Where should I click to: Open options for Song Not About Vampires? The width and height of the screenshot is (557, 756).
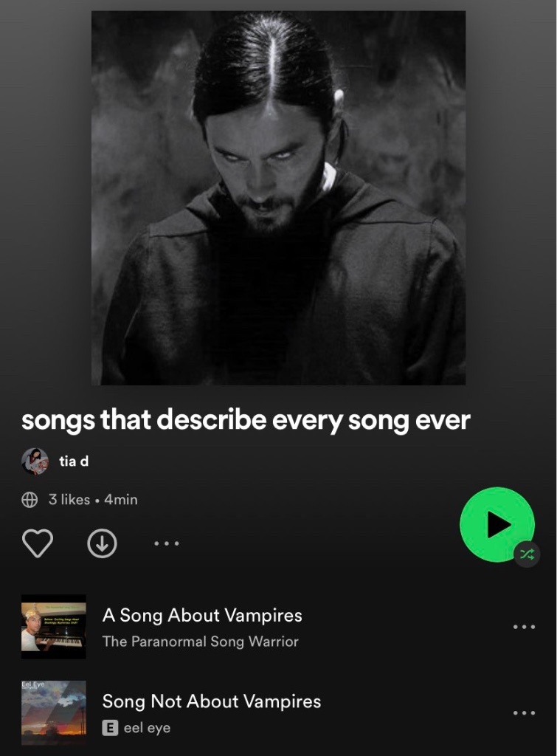(525, 712)
